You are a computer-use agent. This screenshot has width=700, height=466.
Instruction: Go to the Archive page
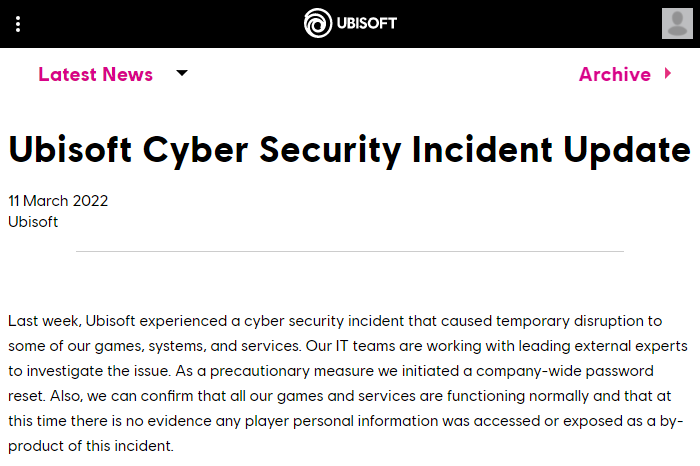(x=614, y=74)
